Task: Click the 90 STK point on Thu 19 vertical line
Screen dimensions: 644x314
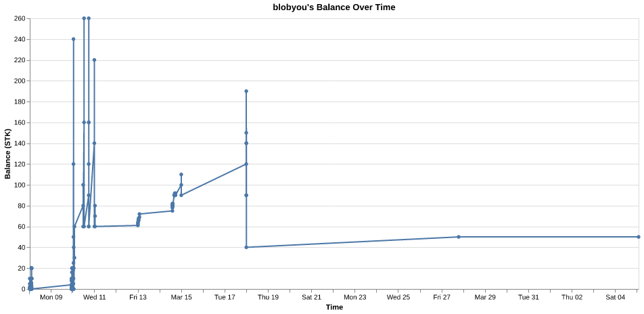Action: 246,195
